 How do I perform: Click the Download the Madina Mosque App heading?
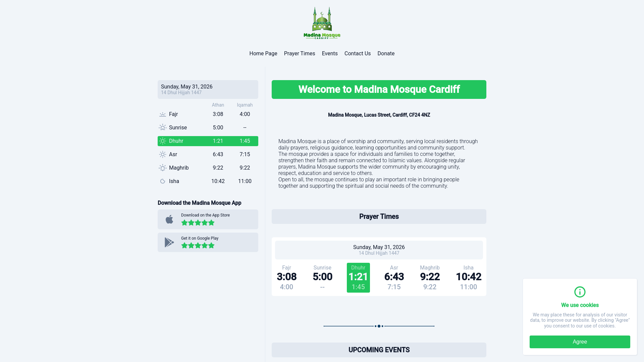(200, 203)
